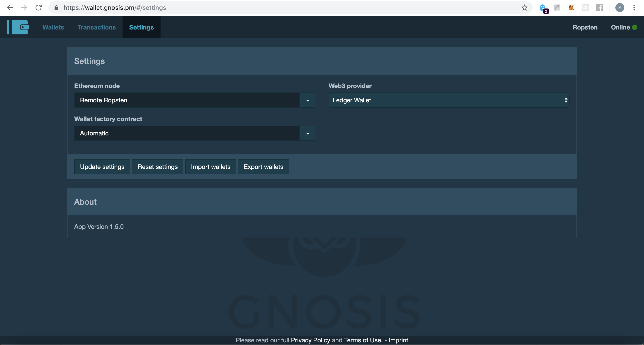
Task: Open the Ethereum node dropdown
Action: click(307, 100)
